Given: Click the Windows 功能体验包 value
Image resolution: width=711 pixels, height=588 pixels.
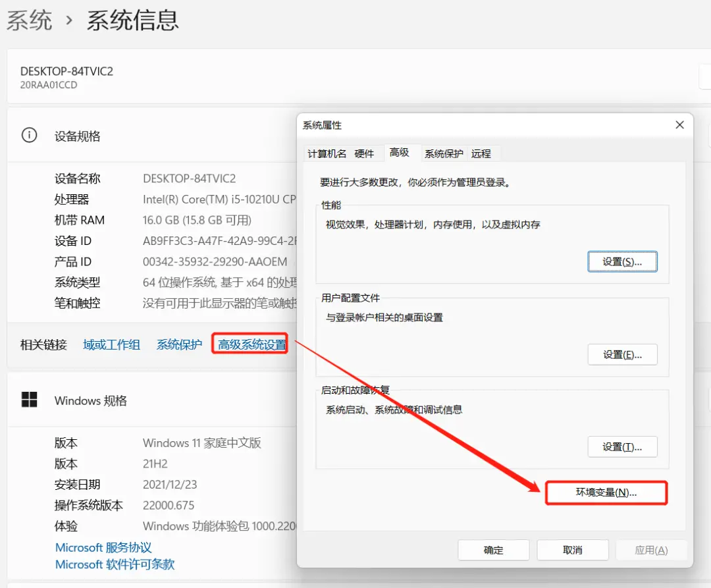Looking at the screenshot, I should coord(219,526).
